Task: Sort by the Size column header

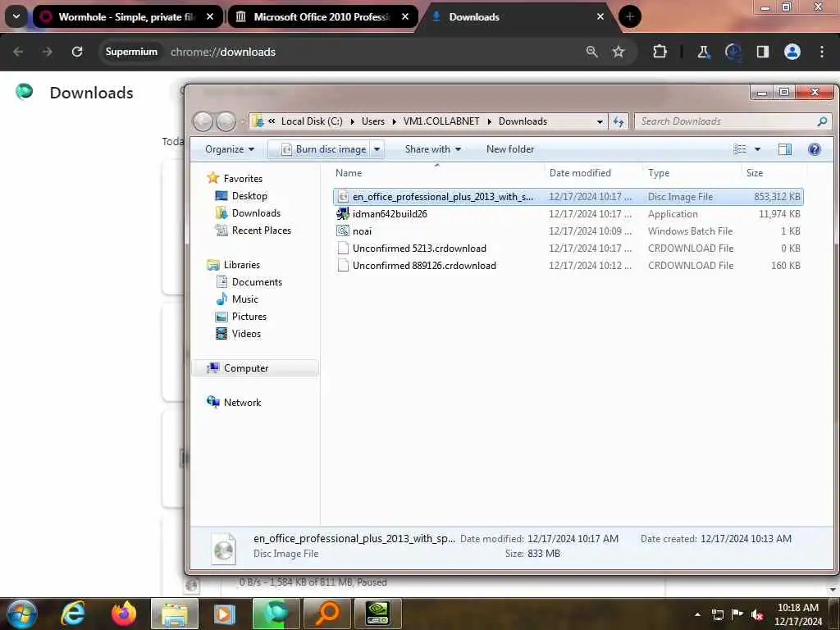Action: coord(773,172)
